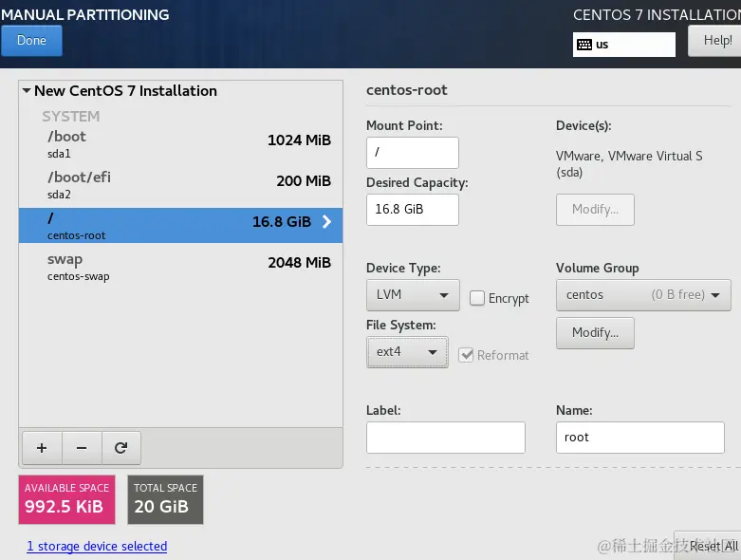This screenshot has height=560, width=741.
Task: Click the keyboard layout icon next to us
Action: 584,45
